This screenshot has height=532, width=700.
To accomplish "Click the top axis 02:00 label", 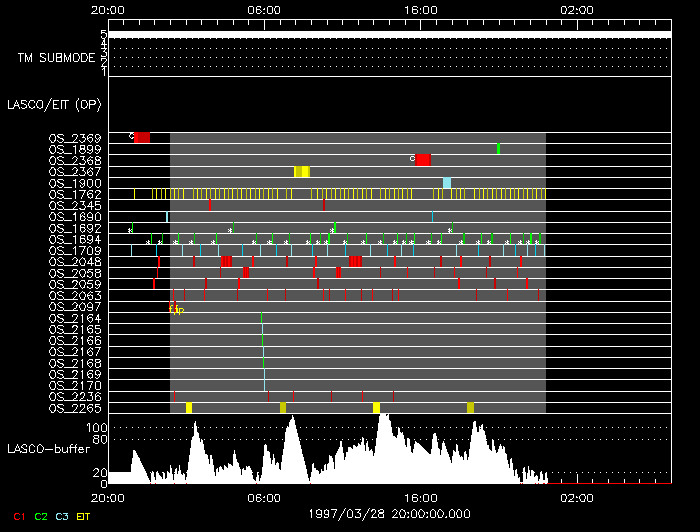I will click(x=577, y=10).
